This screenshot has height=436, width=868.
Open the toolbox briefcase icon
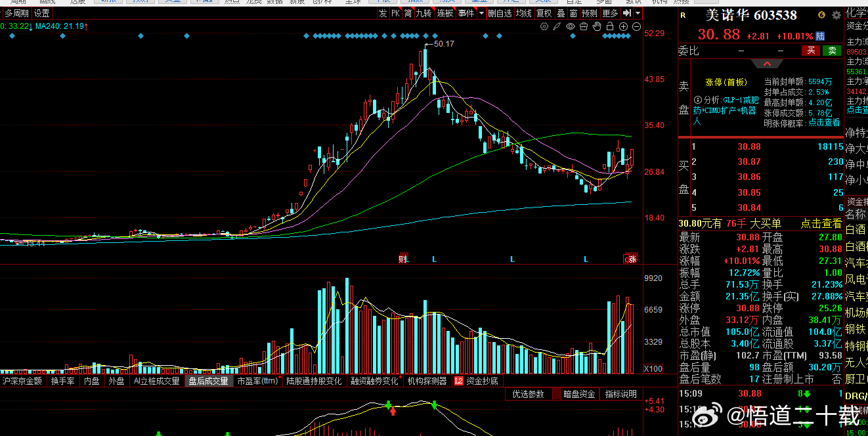tap(584, 26)
